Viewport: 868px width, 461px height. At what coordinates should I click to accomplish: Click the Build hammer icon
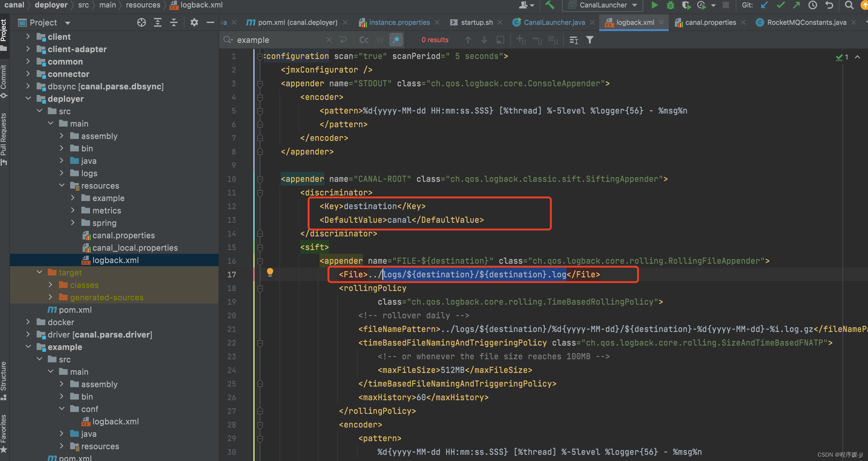(549, 5)
